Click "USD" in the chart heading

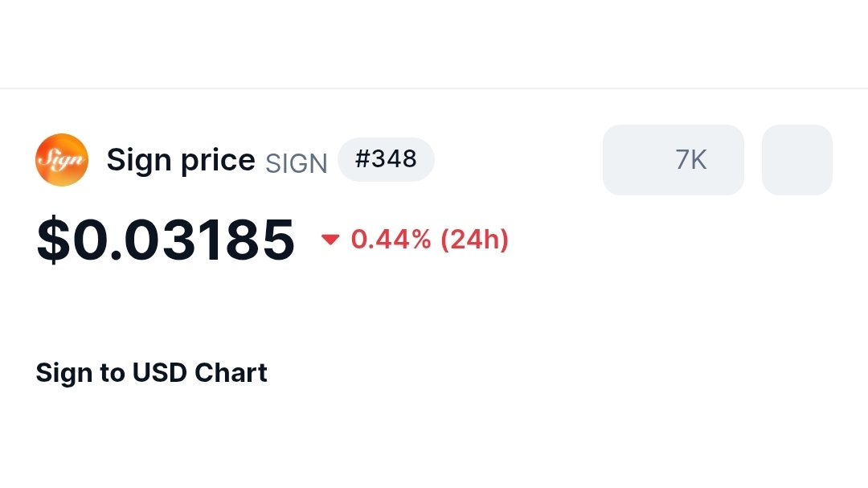point(160,373)
